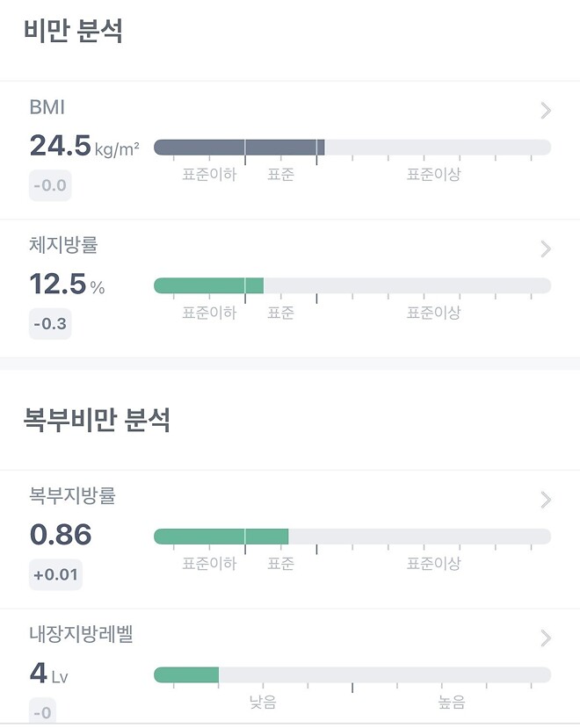Open BMI detail via chevron arrow
The height and width of the screenshot is (728, 580).
click(x=545, y=111)
